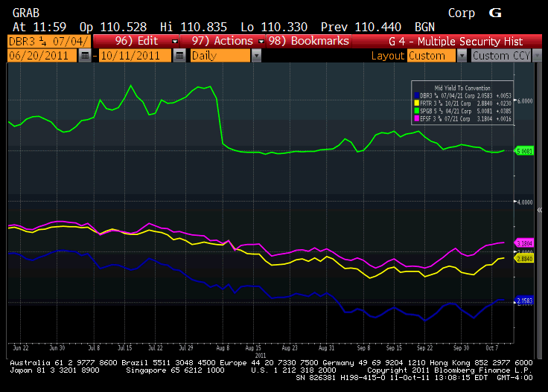Click the blue DBR3 legend color swatch
Image resolution: width=548 pixels, height=392 pixels.
[417, 96]
